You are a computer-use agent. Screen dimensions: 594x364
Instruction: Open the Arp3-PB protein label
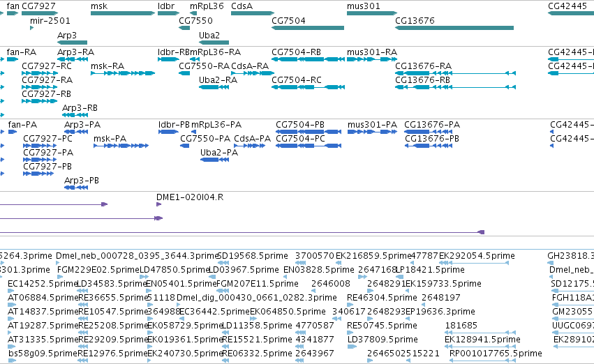tap(82, 181)
